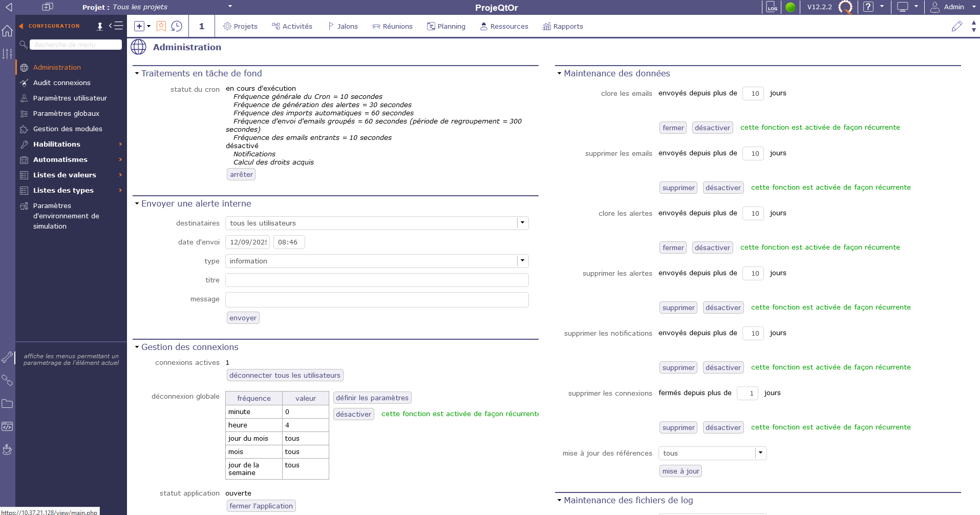Disable recurring deletion of notifications

tap(723, 367)
